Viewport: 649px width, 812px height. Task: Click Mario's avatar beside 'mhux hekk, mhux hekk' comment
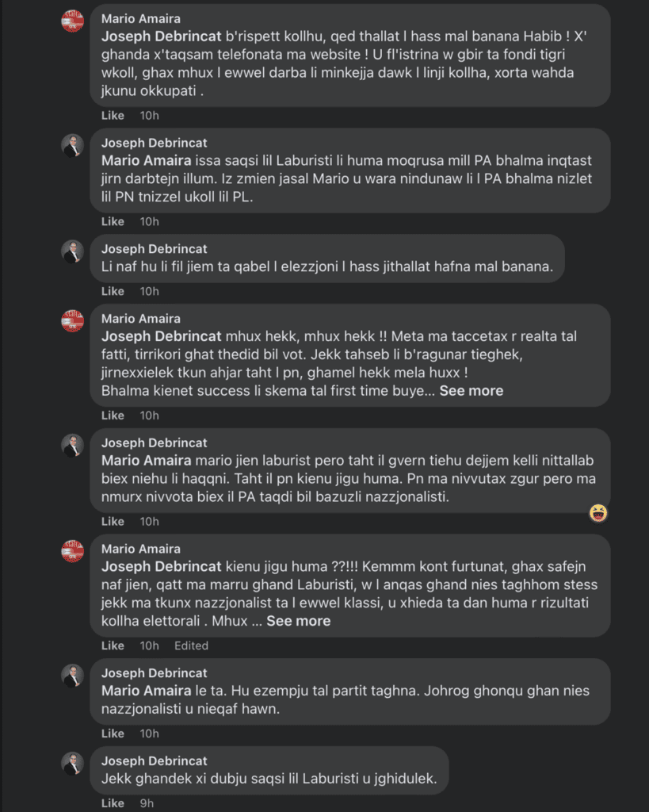tap(73, 320)
